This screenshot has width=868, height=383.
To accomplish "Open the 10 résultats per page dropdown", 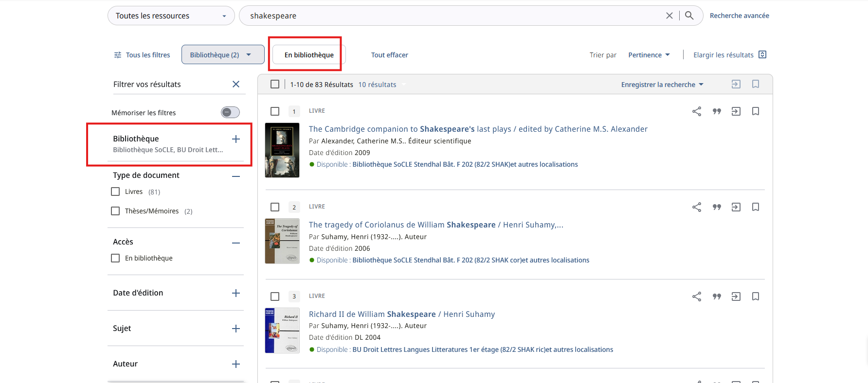I will pyautogui.click(x=382, y=85).
